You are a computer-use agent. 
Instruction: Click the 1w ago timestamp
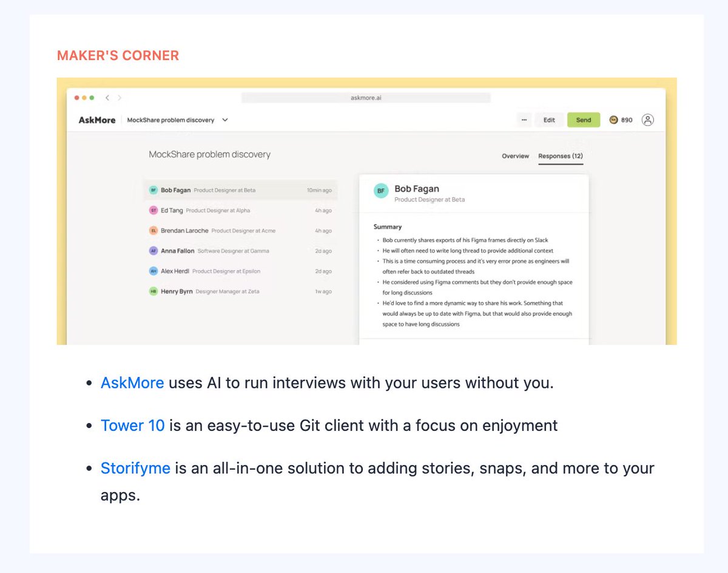[323, 291]
